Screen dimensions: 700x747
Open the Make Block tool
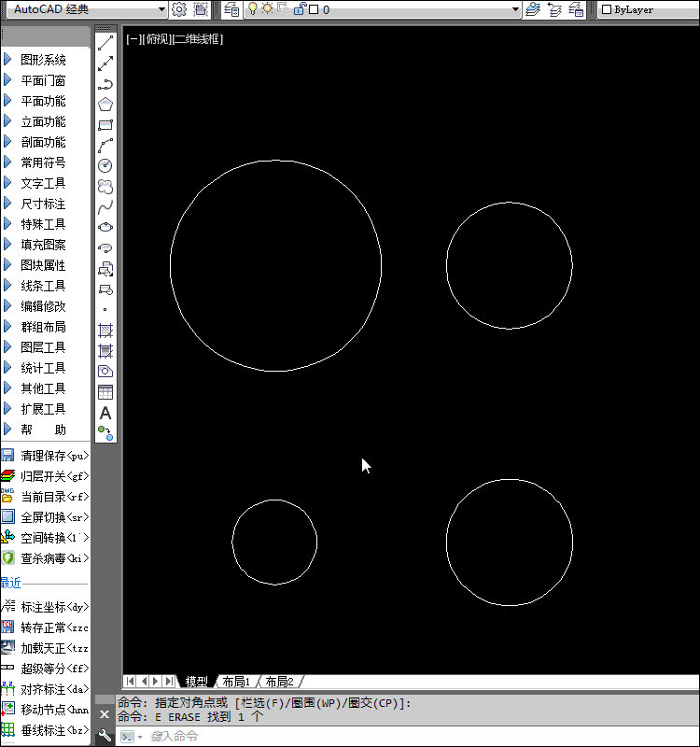(x=105, y=289)
